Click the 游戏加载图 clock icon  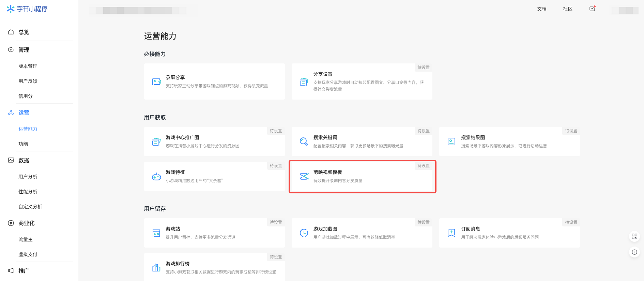[x=304, y=233]
